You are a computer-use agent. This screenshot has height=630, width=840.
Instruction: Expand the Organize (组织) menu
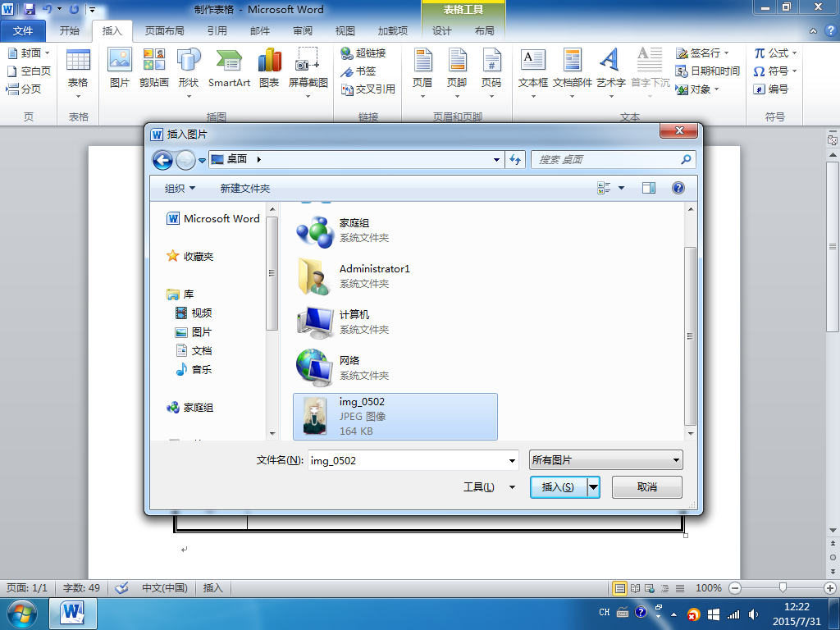(x=180, y=188)
